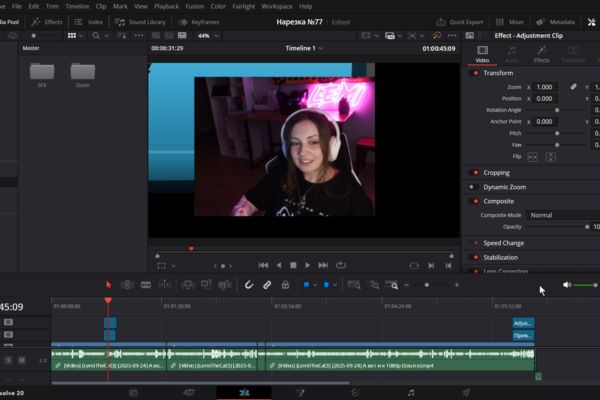Open the Zoom bin folder

pyautogui.click(x=83, y=75)
